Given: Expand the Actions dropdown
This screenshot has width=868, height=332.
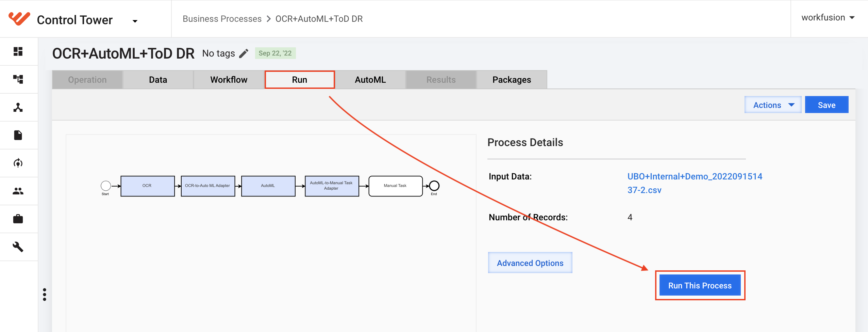Looking at the screenshot, I should (773, 105).
